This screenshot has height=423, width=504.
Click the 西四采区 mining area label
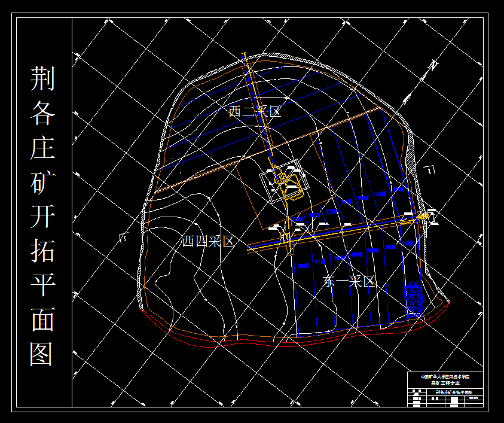(x=208, y=241)
